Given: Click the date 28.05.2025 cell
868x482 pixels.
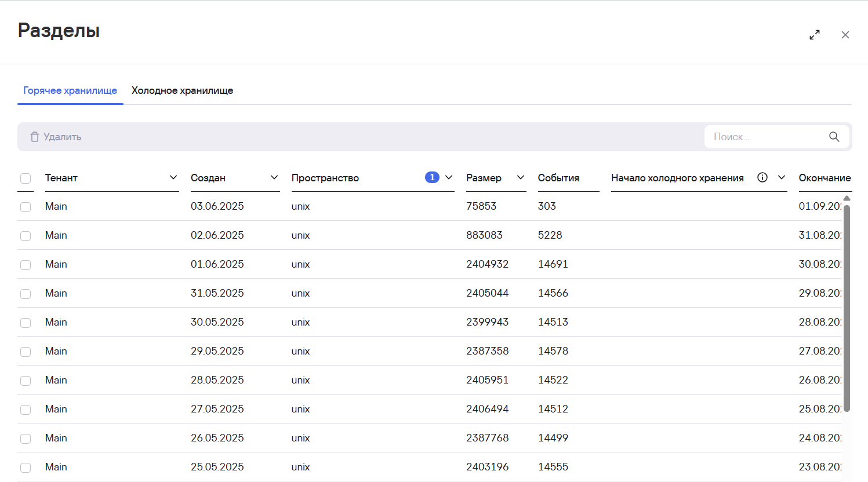Looking at the screenshot, I should point(217,380).
